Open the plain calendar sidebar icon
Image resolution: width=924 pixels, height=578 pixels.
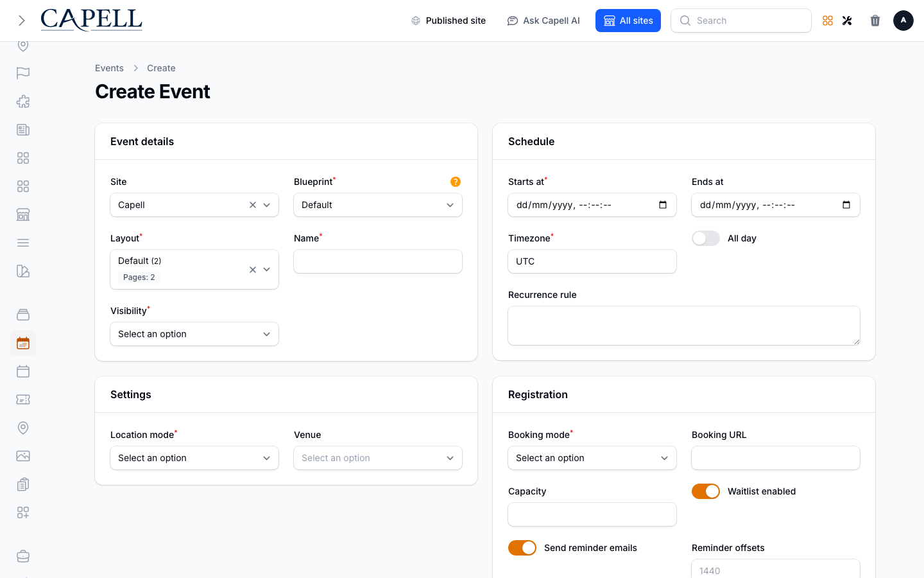point(23,371)
